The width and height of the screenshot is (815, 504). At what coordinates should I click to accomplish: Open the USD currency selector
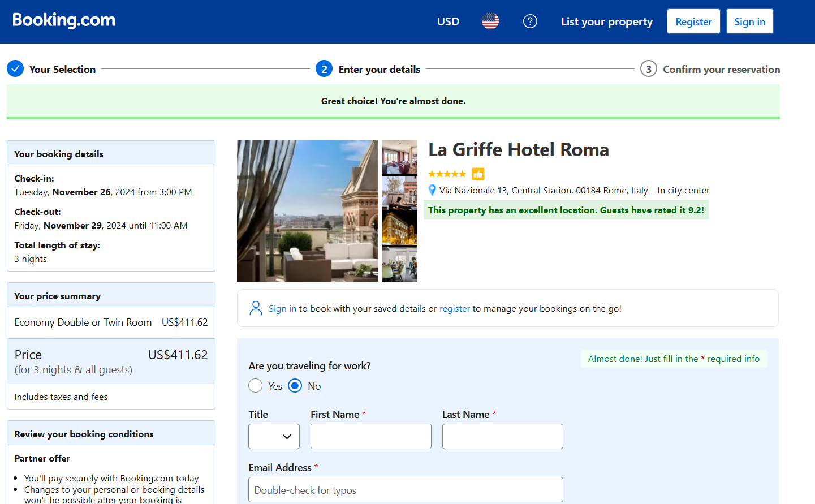[x=448, y=21]
